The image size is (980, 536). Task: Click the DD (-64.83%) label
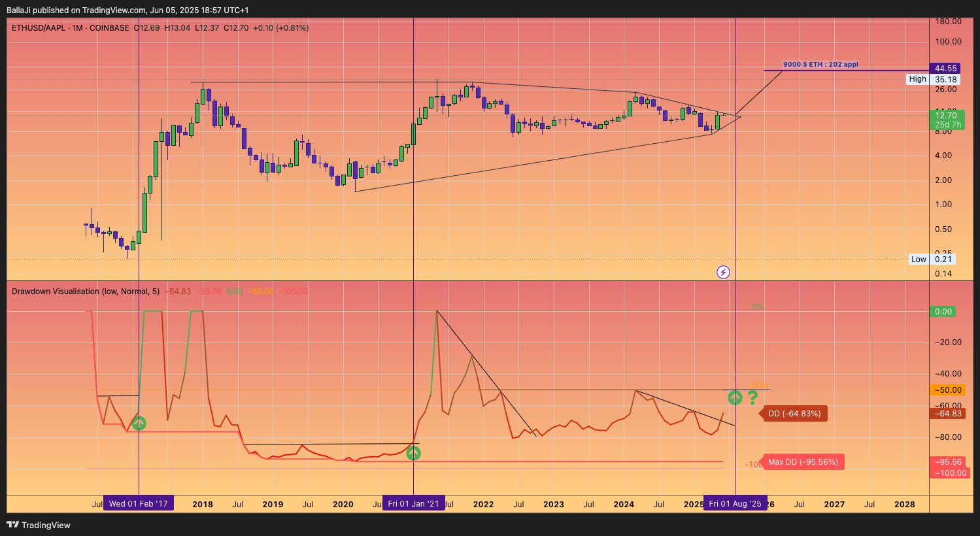794,414
